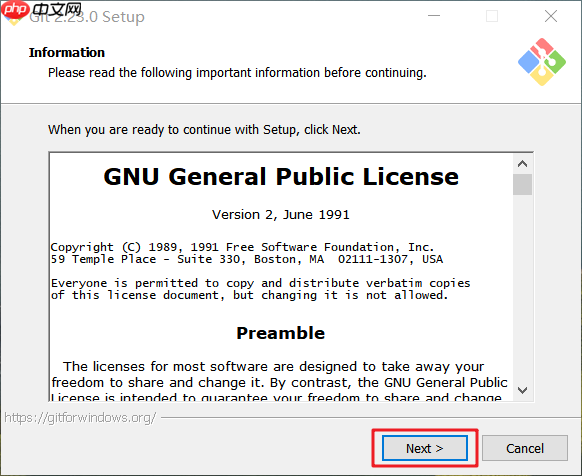This screenshot has height=476, width=582.
Task: Click the Information page title
Action: 67,52
